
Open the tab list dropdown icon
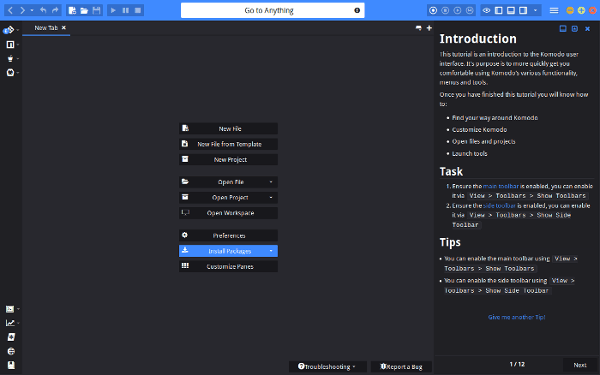(419, 28)
